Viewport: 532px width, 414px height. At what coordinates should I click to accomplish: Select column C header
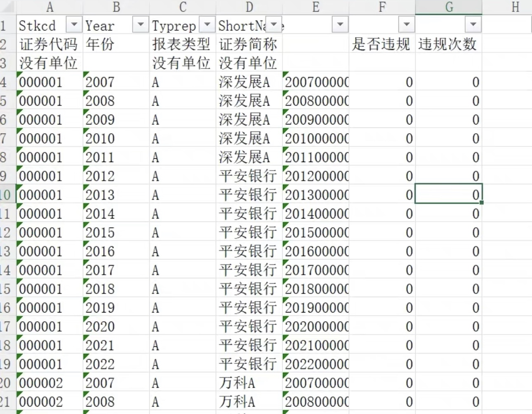(183, 7)
